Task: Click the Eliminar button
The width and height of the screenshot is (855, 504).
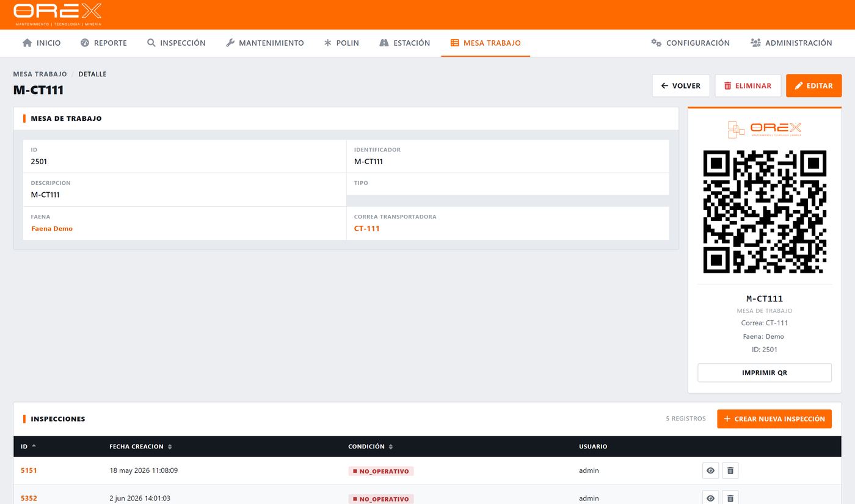Action: point(748,85)
